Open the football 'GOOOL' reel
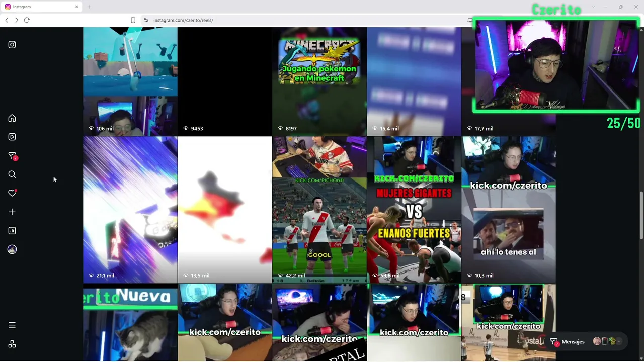The width and height of the screenshot is (644, 362). click(x=319, y=210)
